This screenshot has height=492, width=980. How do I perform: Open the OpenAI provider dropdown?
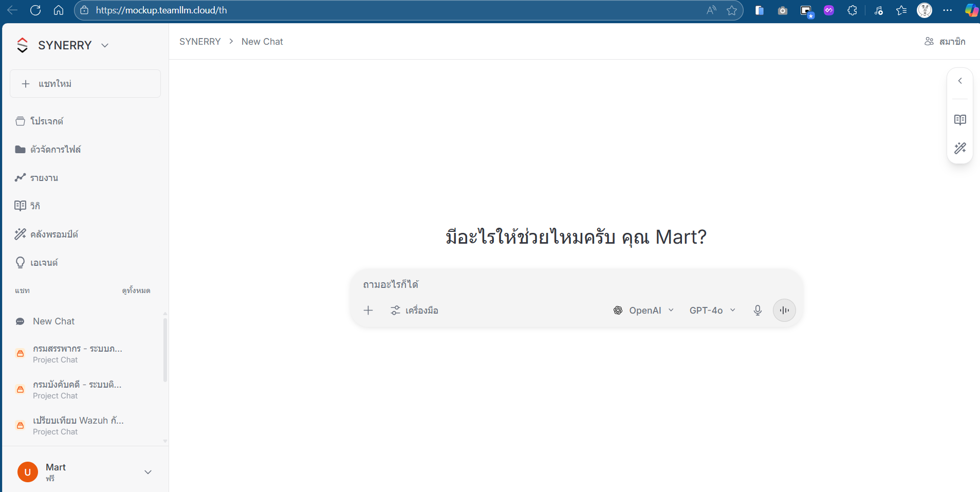643,310
